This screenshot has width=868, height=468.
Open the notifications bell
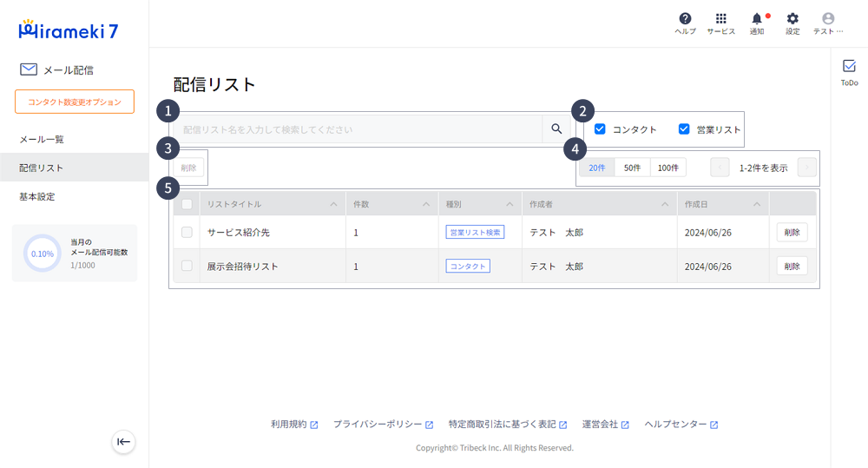point(757,19)
